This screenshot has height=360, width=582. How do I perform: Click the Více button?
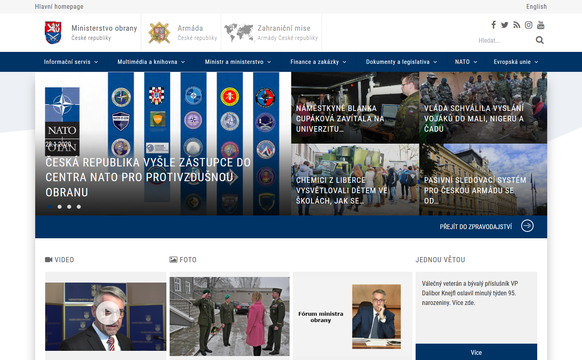click(476, 352)
